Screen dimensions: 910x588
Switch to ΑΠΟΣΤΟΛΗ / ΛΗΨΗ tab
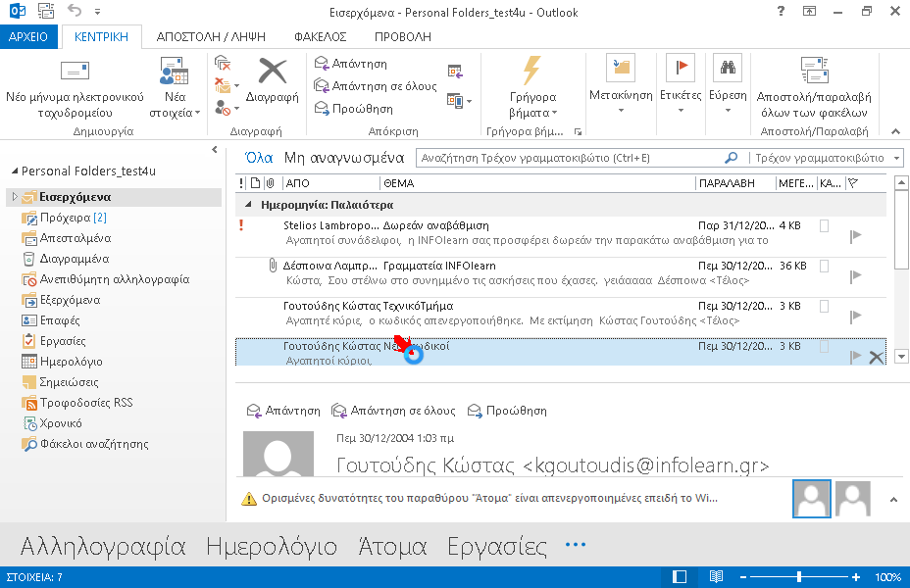pyautogui.click(x=211, y=36)
